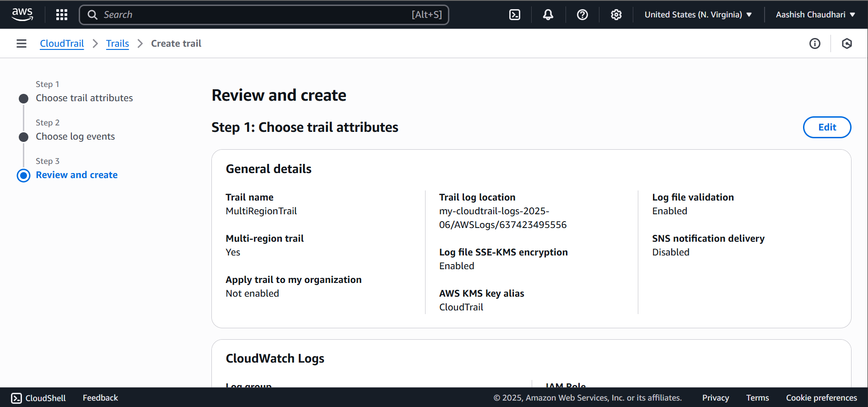Expand the United States (N. Virginia) region dropdown

(698, 15)
